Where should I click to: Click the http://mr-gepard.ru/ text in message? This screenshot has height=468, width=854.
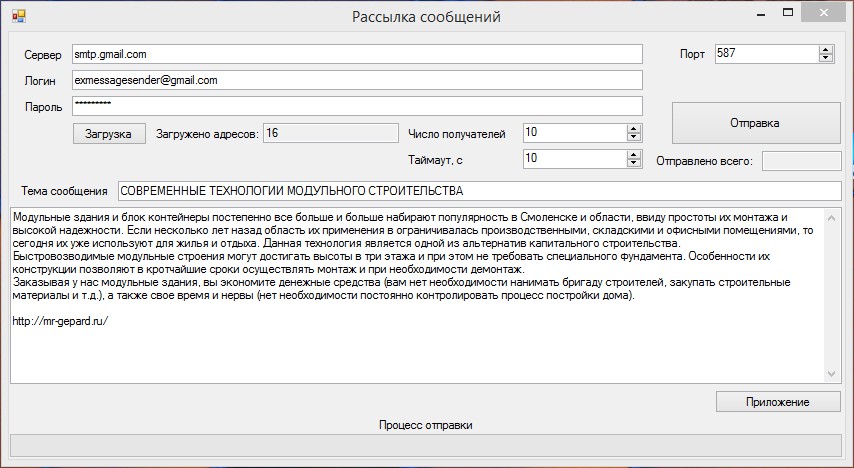pyautogui.click(x=60, y=321)
